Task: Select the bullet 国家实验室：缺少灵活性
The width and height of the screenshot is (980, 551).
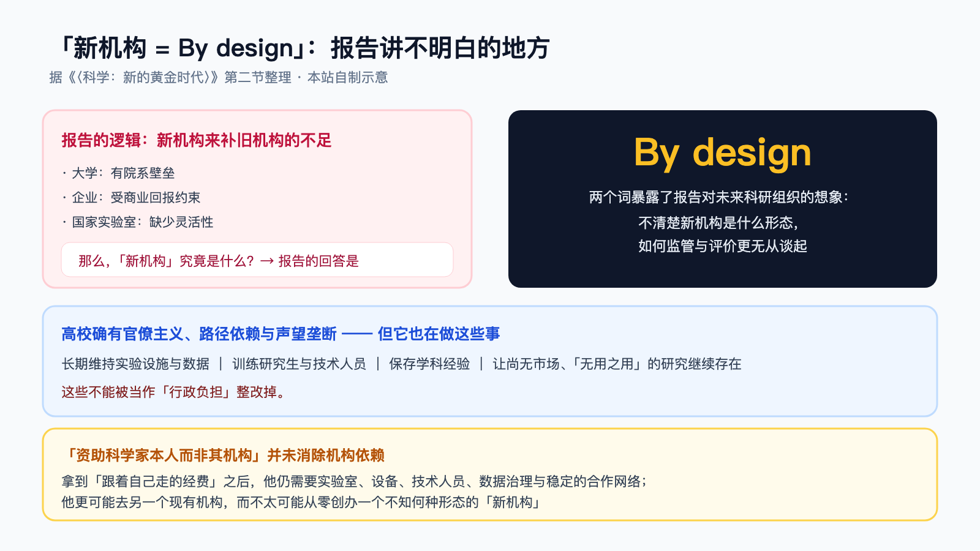Action: tap(137, 222)
